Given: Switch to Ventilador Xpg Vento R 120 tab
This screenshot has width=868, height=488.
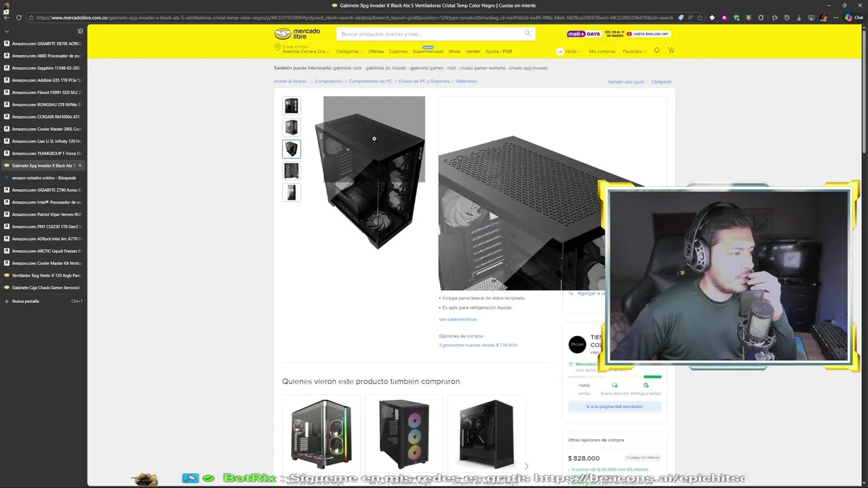Looking at the screenshot, I should click(x=43, y=275).
